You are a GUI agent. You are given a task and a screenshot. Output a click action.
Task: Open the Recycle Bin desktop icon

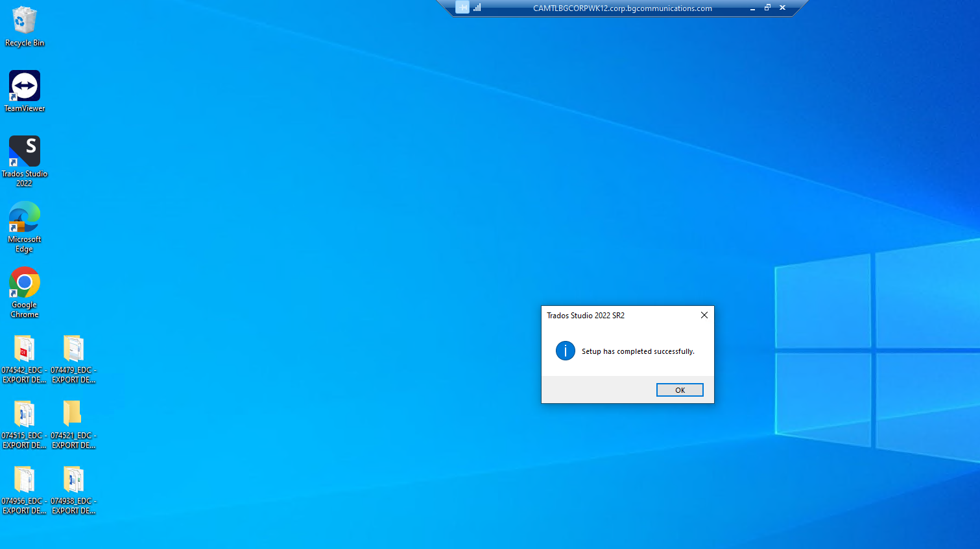[24, 26]
